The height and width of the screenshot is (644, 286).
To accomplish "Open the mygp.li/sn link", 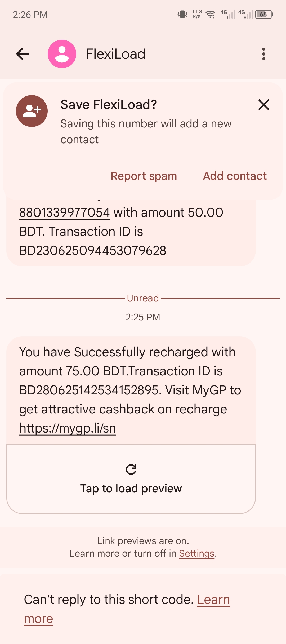I will point(68,428).
